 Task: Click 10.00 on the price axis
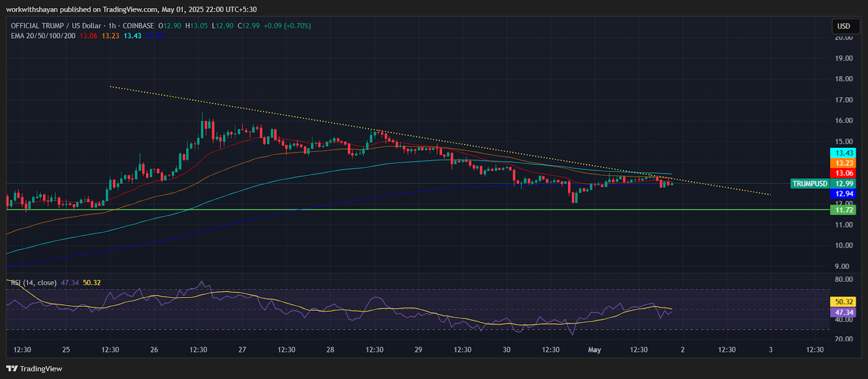(844, 245)
